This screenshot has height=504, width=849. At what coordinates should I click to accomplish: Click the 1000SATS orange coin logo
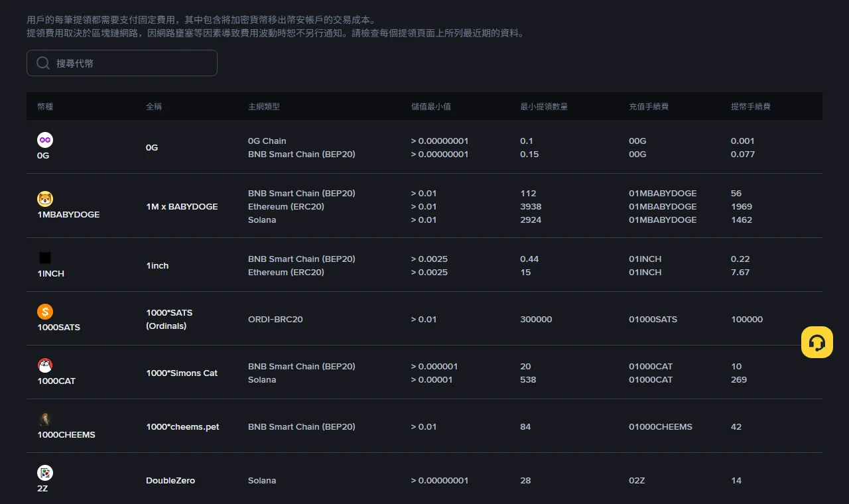(x=45, y=312)
